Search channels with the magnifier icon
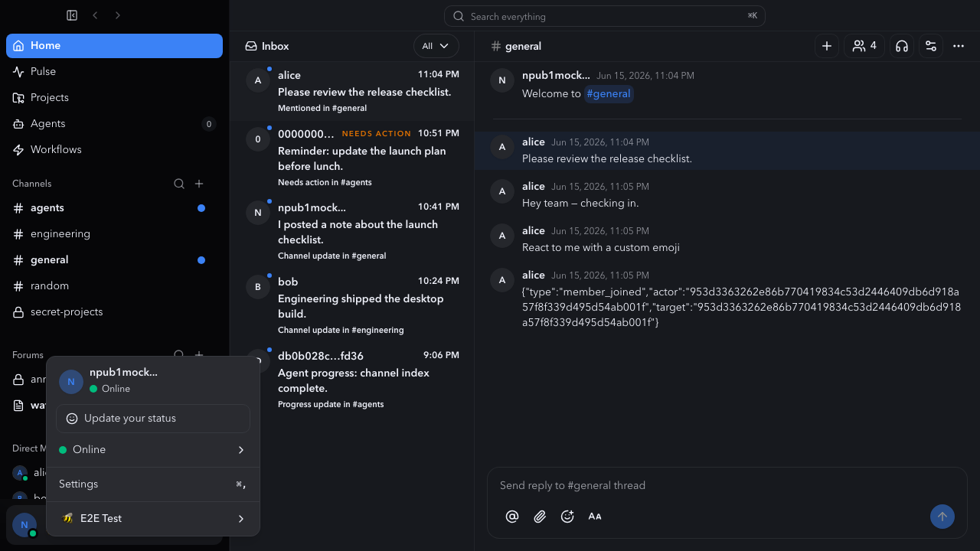The image size is (980, 551). 179,184
